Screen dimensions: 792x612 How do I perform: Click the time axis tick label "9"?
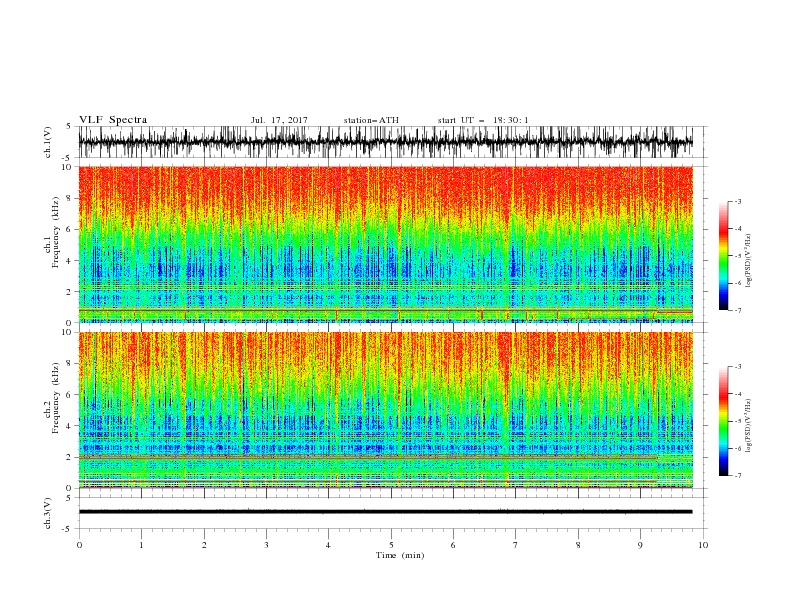coord(640,545)
